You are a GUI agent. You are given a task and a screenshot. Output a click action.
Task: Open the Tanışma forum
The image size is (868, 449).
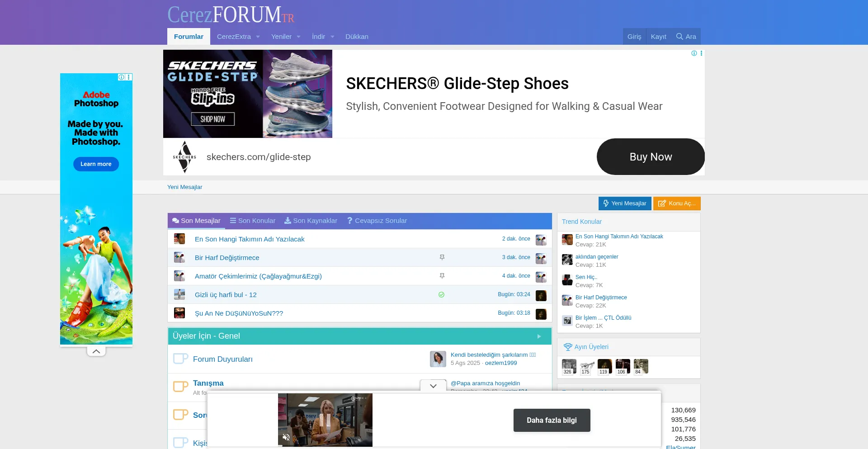208,383
